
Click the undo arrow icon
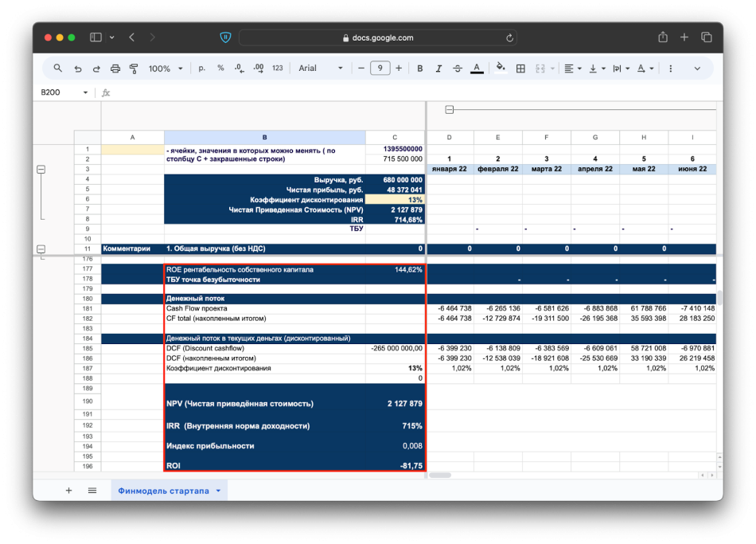tap(77, 68)
